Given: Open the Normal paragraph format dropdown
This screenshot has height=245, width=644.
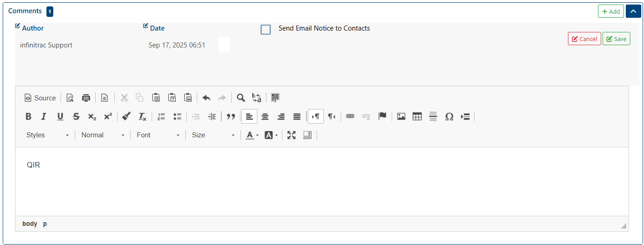Looking at the screenshot, I should (103, 135).
